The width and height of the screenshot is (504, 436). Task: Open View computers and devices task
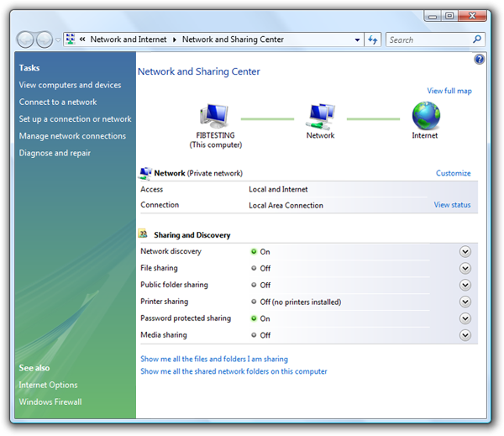click(70, 85)
